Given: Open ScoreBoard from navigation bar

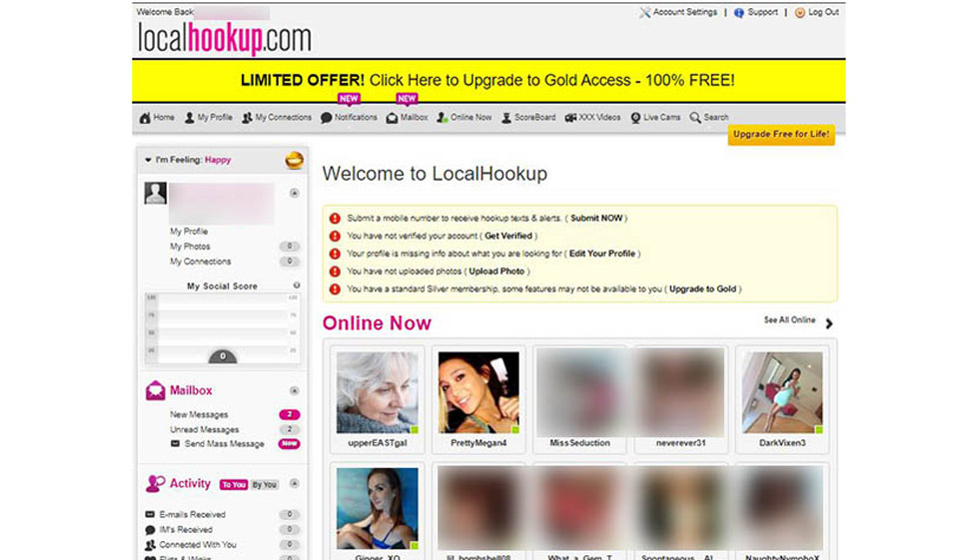Looking at the screenshot, I should pos(528,118).
